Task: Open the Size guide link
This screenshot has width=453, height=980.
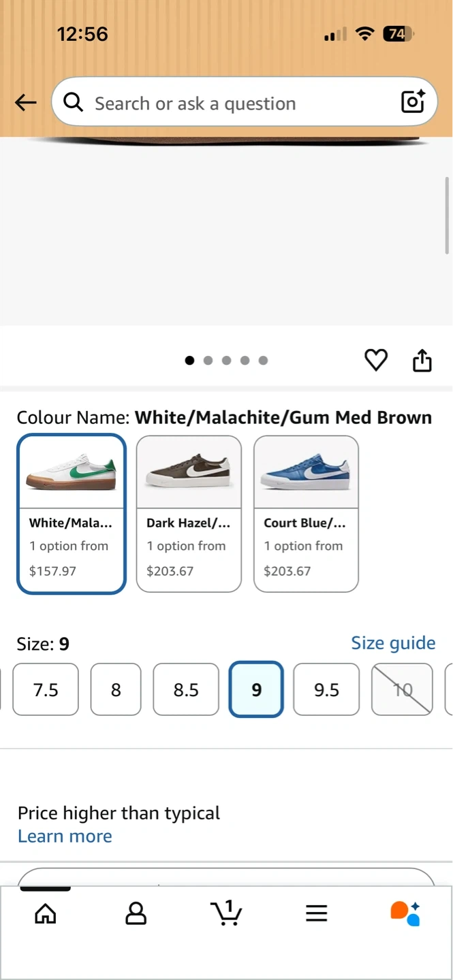Action: (393, 643)
